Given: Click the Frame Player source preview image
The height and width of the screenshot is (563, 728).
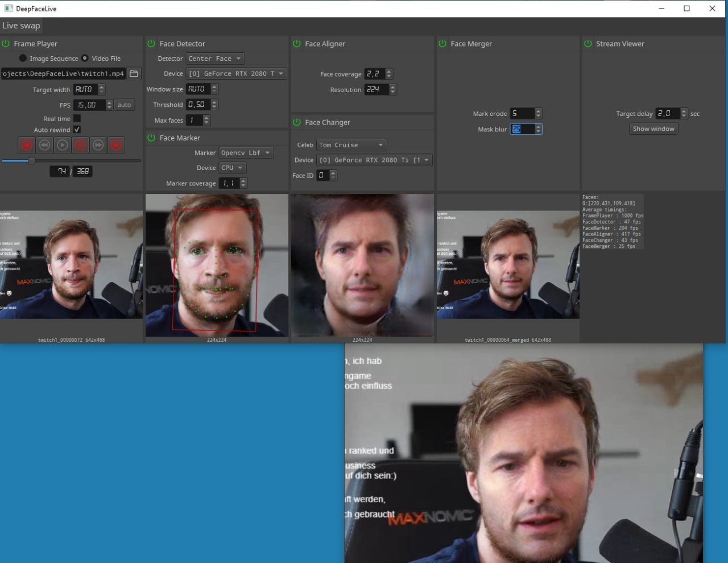Looking at the screenshot, I should click(x=71, y=264).
